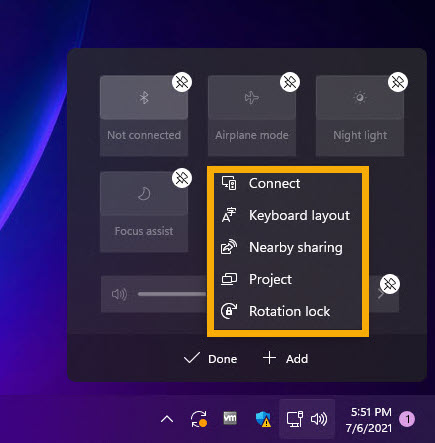Expand the audio output chevron

(x=381, y=294)
